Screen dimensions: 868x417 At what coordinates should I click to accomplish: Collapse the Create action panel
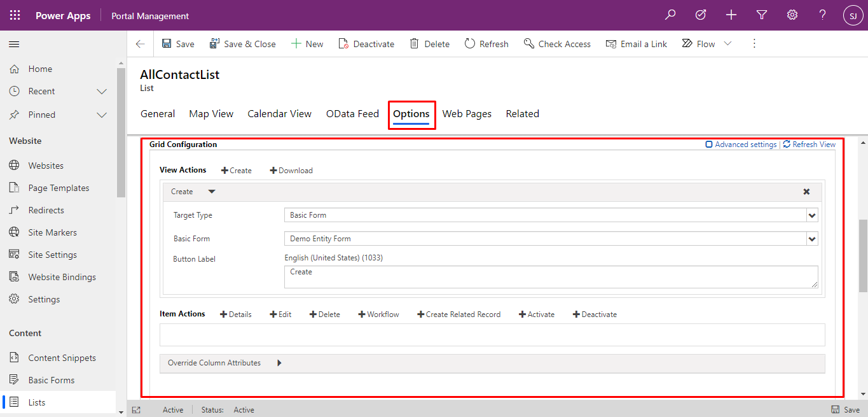pos(211,191)
